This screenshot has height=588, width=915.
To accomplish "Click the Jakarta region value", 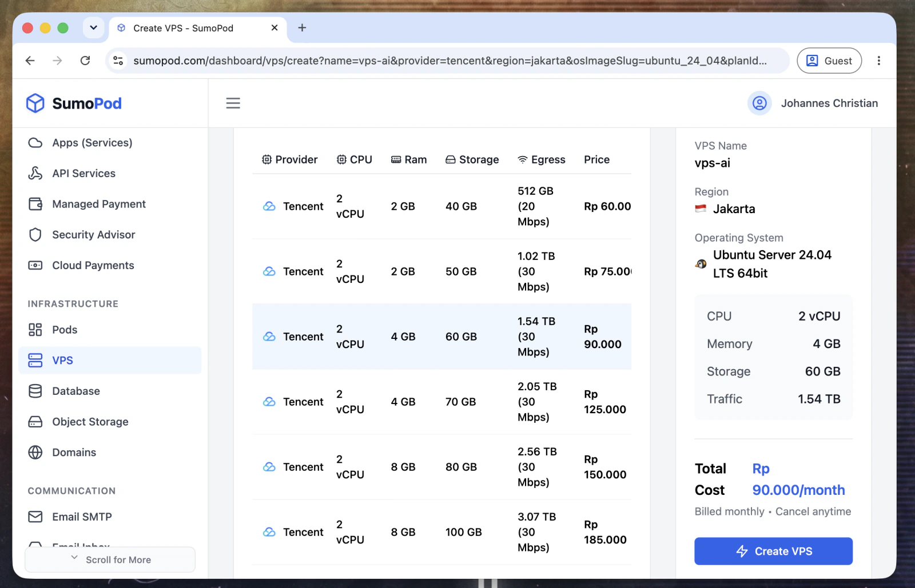I will click(734, 209).
